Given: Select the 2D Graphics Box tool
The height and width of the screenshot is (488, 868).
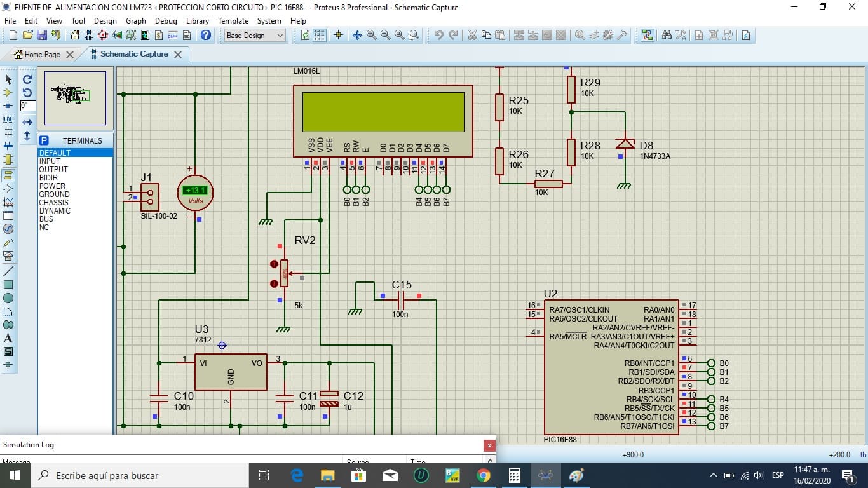Looking at the screenshot, I should coord(8,285).
